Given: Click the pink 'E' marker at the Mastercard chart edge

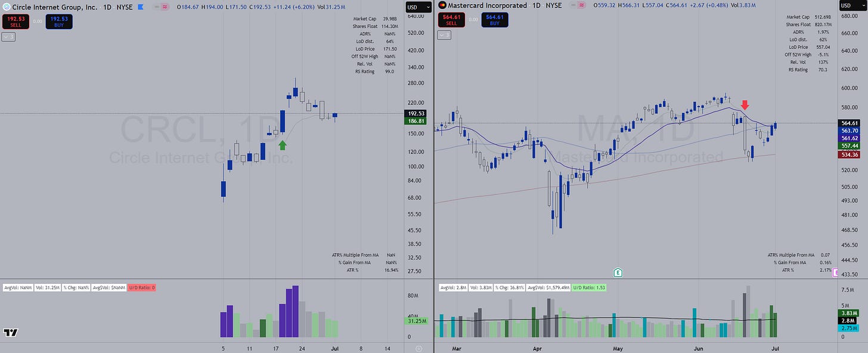Looking at the screenshot, I should pos(835,273).
